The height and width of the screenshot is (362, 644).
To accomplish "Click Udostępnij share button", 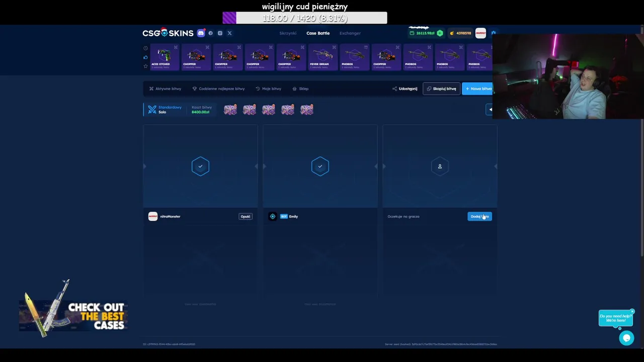I will (405, 88).
